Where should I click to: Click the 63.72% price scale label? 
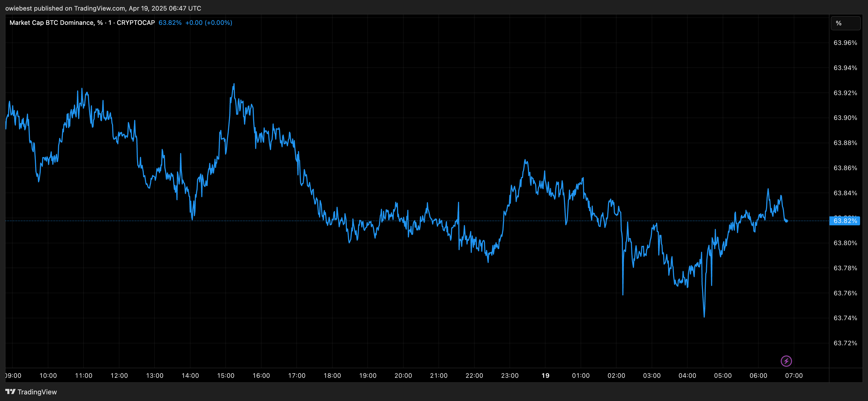(x=845, y=343)
